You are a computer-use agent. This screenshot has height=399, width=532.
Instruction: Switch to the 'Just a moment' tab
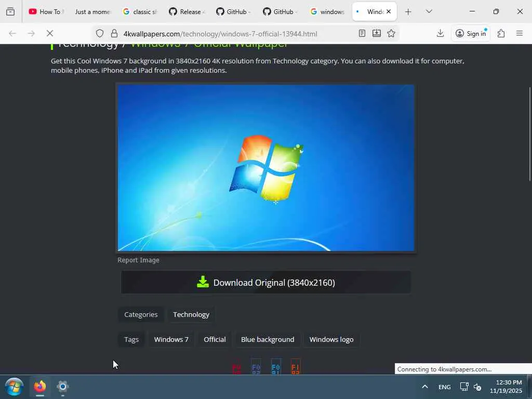pyautogui.click(x=92, y=11)
